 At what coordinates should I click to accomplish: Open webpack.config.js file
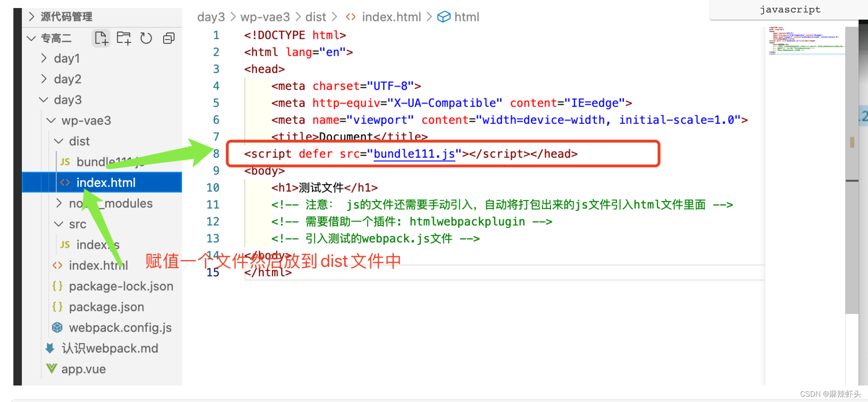120,328
